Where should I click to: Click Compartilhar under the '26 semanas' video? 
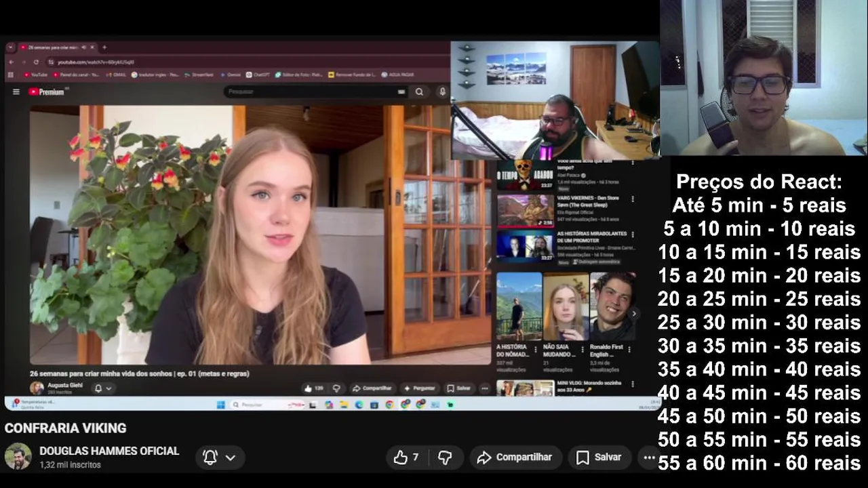pyautogui.click(x=372, y=388)
